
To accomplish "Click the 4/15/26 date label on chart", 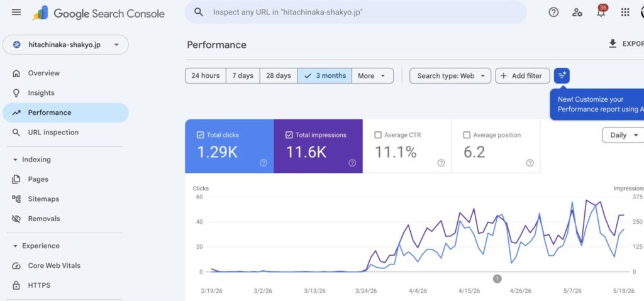I will 469,291.
